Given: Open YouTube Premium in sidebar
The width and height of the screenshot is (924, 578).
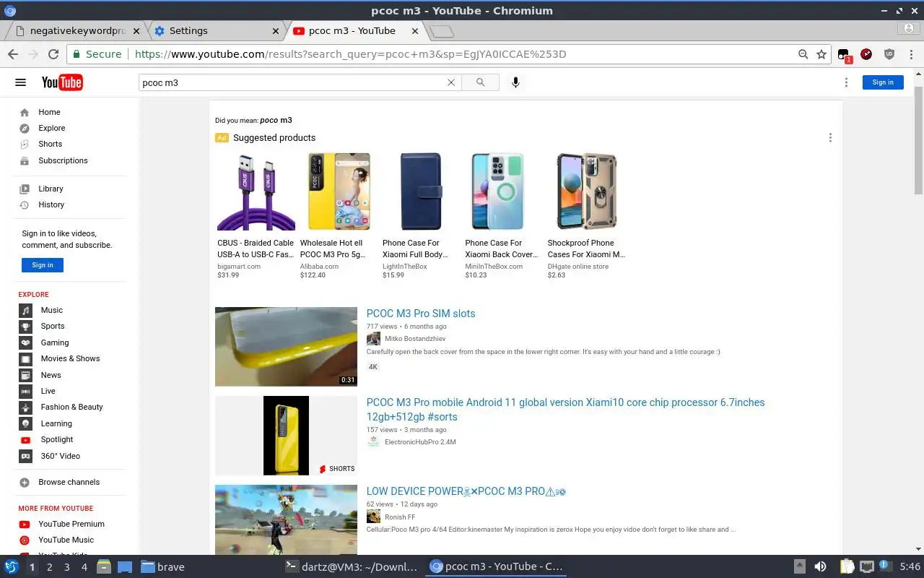Looking at the screenshot, I should tap(70, 524).
